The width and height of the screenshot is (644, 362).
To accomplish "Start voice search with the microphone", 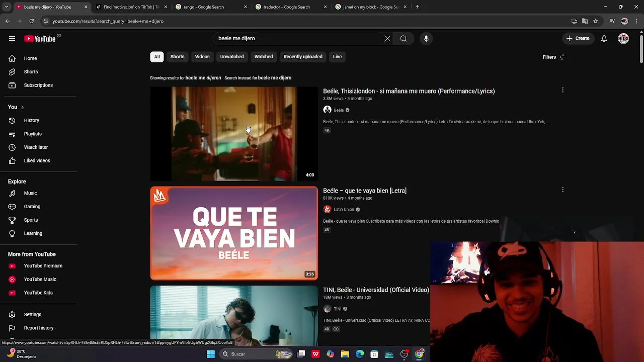I will coord(426,39).
